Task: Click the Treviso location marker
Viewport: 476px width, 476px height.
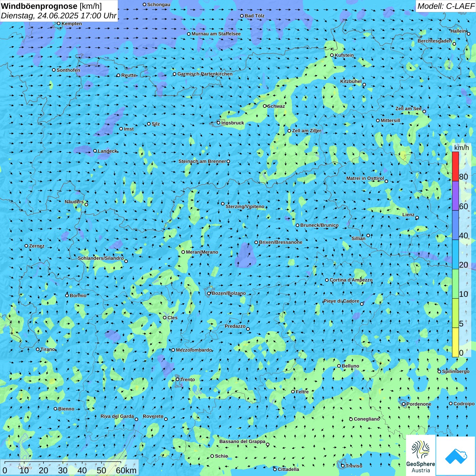Action: pos(343,466)
